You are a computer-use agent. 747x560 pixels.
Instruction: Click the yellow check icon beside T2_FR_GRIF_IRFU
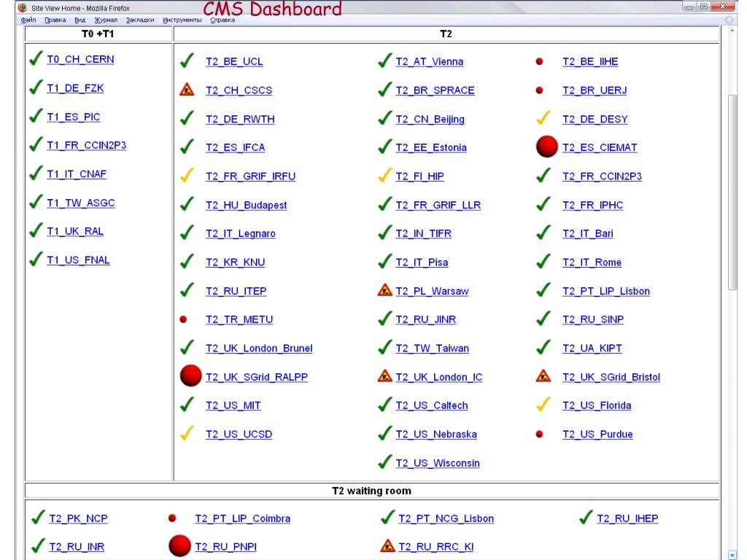tap(187, 175)
